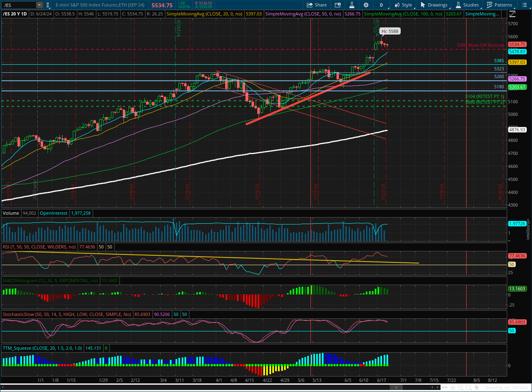Click the 5/17/24 expiration date marker
Screen dimensions: 532x392
pos(315,192)
